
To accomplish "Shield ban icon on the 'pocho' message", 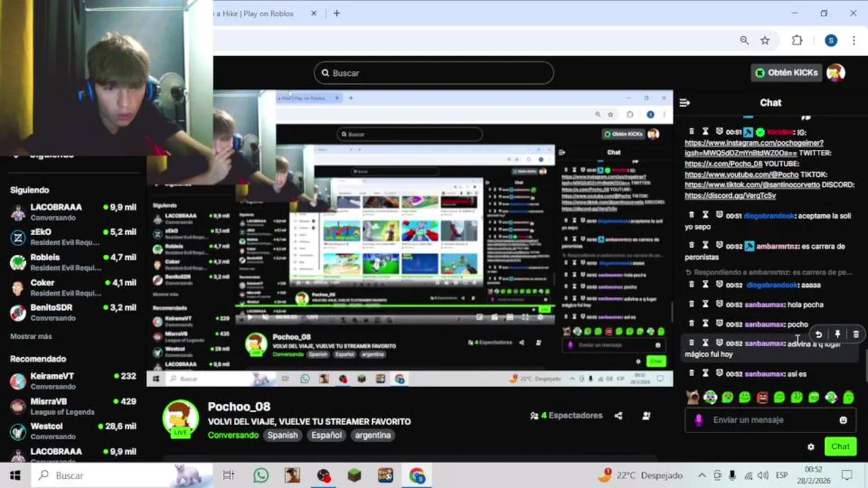I will click(x=719, y=324).
